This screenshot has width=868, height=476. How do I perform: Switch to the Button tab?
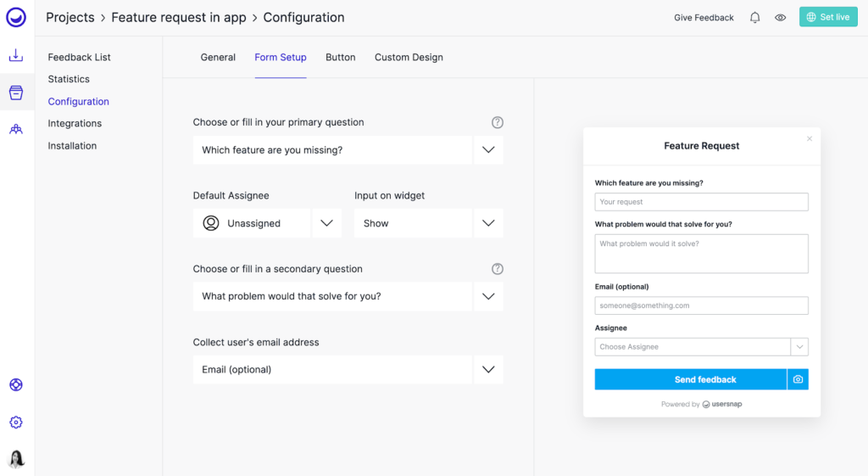[341, 57]
